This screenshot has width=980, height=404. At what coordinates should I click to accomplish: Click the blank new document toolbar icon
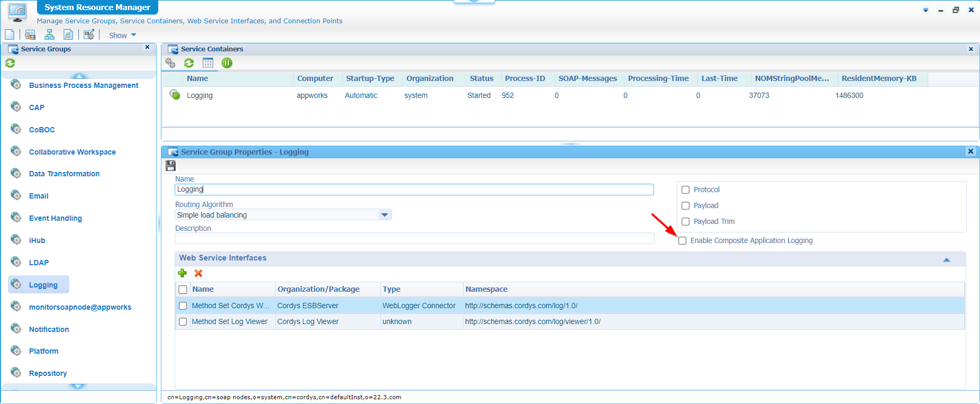[x=10, y=35]
